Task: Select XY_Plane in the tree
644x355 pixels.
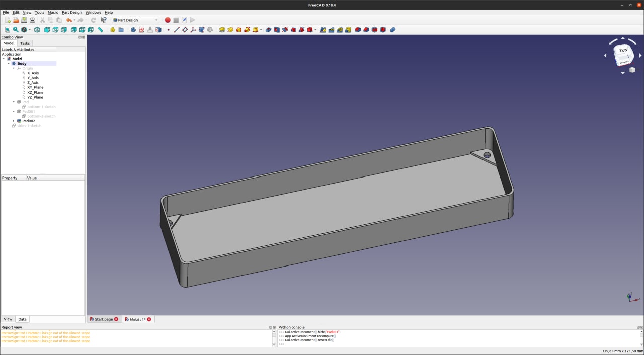Action: [x=35, y=87]
